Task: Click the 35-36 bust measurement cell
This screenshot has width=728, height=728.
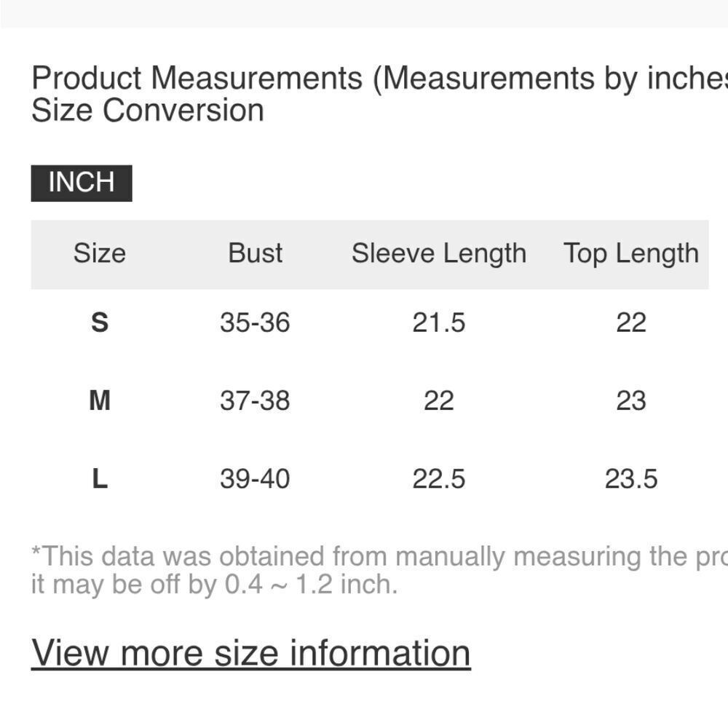Action: 255,323
